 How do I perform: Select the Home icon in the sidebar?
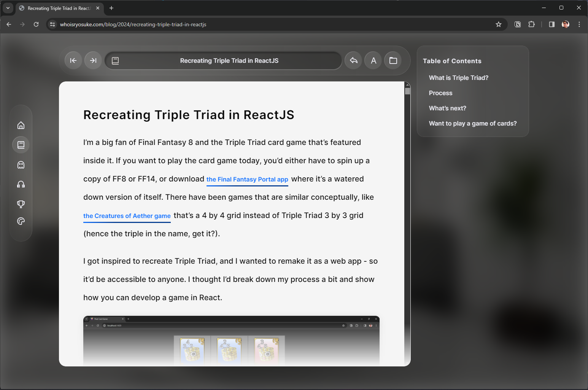[x=21, y=125]
